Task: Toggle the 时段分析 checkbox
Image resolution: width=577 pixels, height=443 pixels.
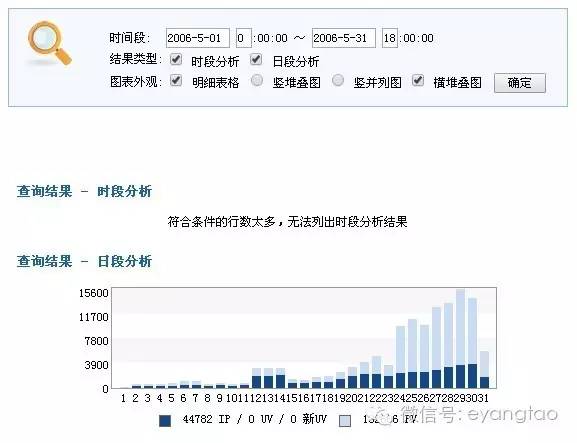Action: tap(176, 60)
